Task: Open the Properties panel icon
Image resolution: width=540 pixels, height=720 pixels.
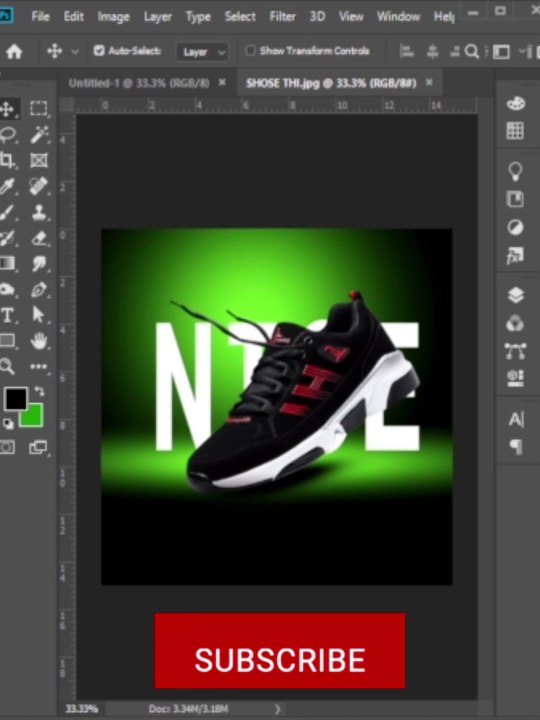Action: pos(515,378)
